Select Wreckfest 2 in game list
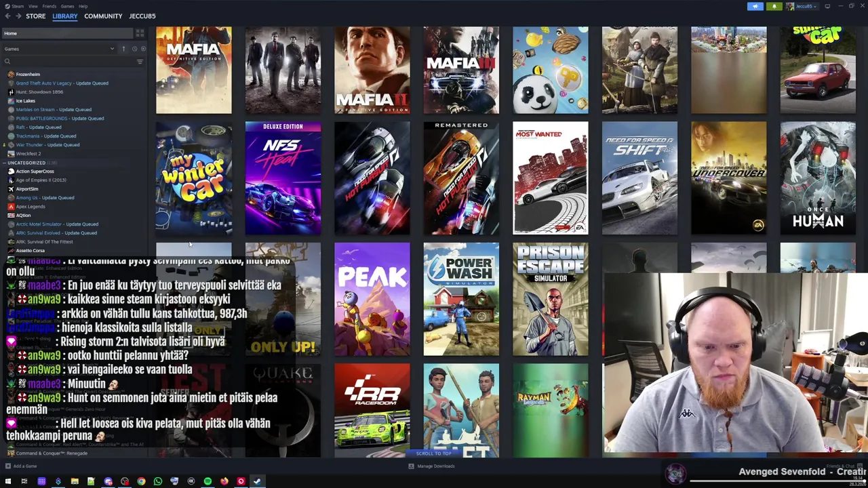868x488 pixels. point(28,154)
